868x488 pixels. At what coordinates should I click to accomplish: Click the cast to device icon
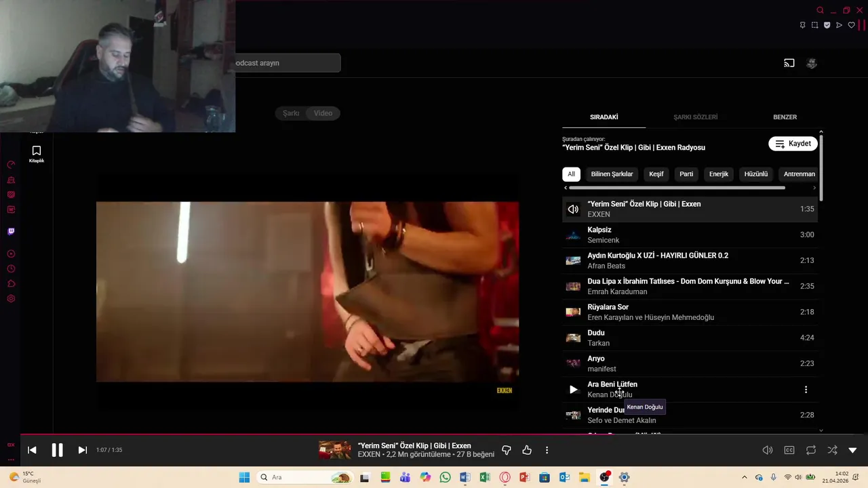789,63
